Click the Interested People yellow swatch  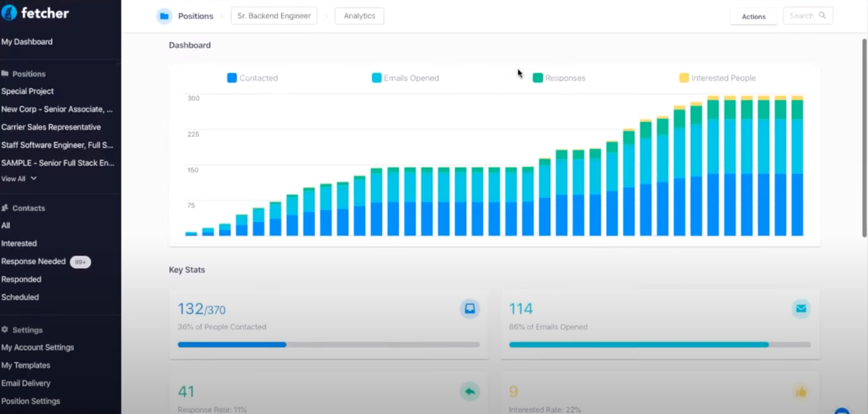coord(684,78)
